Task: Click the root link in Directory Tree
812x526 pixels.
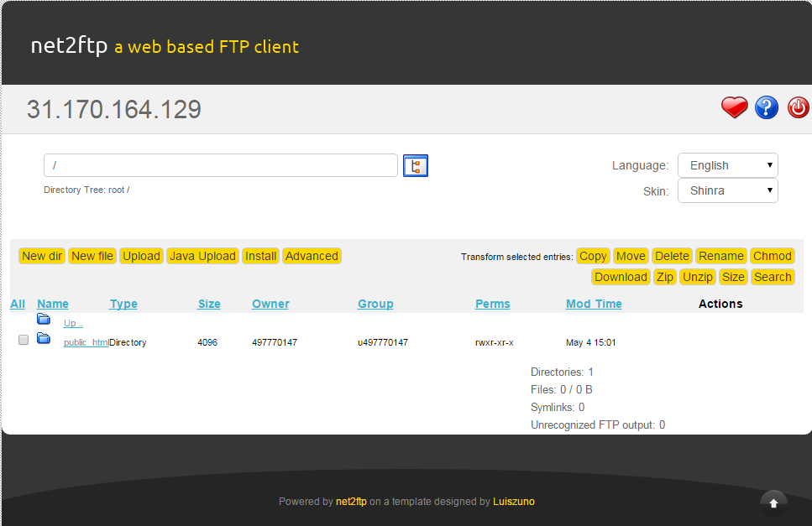Action: point(117,190)
